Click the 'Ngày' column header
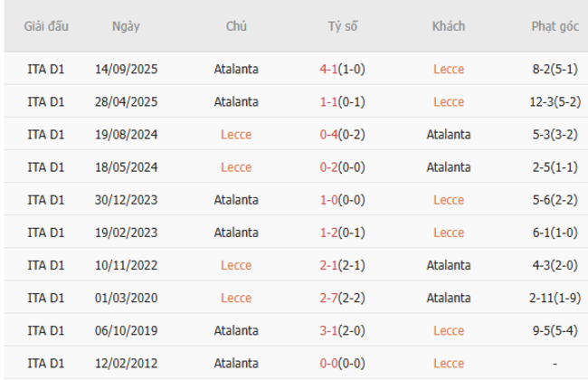Screen dimensions: 588x380 pyautogui.click(x=126, y=26)
